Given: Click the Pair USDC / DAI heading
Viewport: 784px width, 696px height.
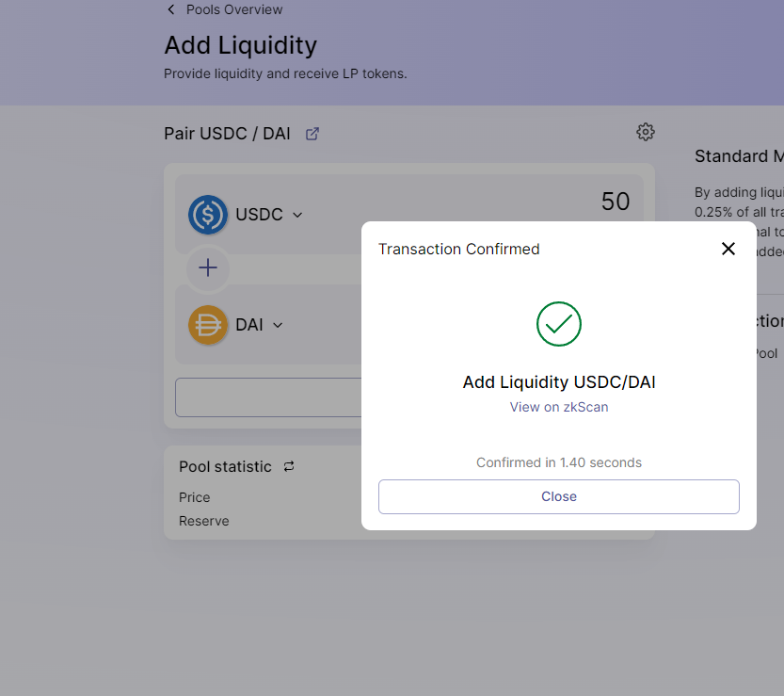Looking at the screenshot, I should (228, 134).
